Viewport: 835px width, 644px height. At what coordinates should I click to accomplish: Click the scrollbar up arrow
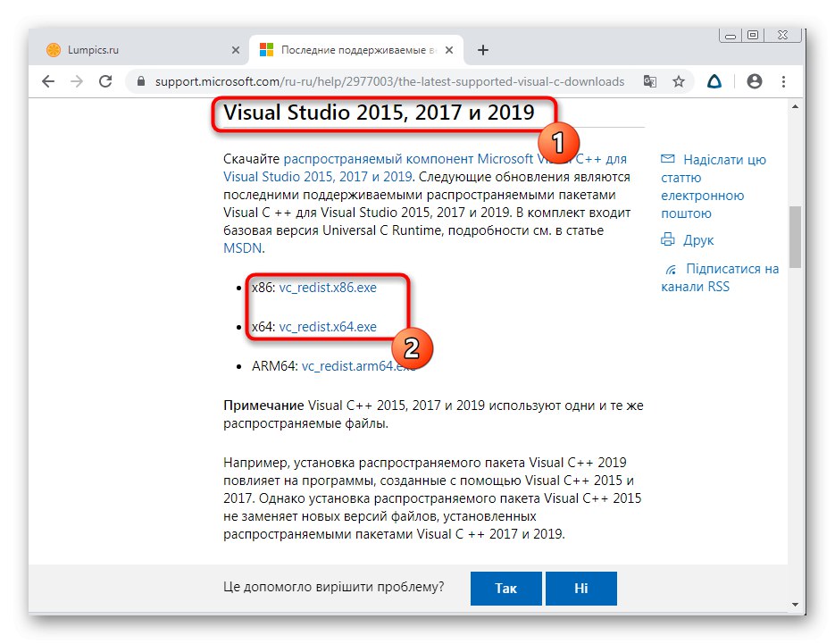pyautogui.click(x=795, y=107)
